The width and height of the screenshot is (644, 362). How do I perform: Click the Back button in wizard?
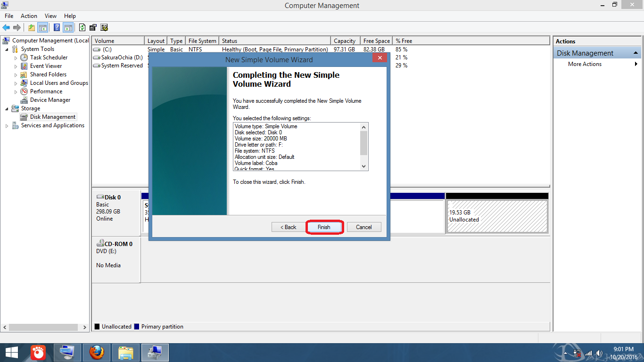289,227
